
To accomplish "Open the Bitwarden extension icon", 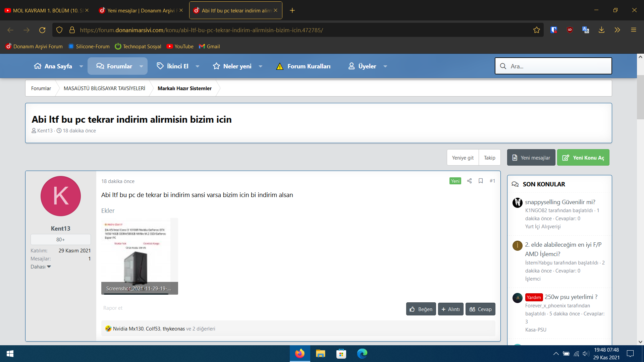I will coord(554,30).
